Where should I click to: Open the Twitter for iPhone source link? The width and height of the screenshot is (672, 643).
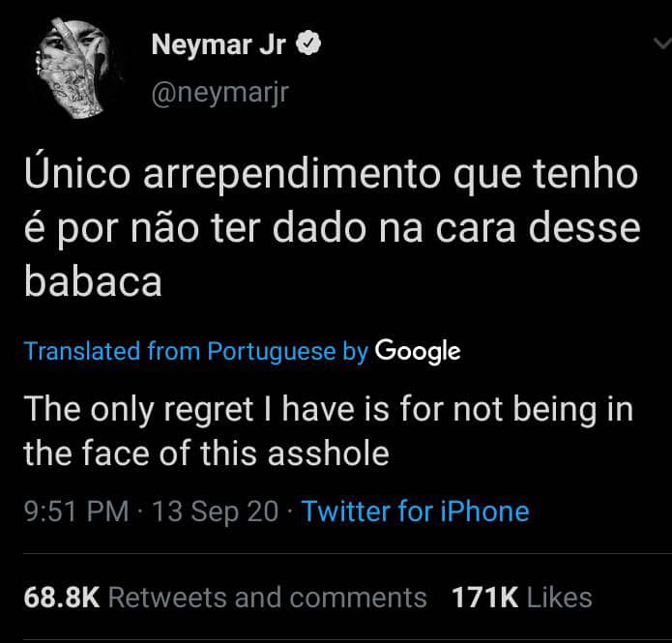click(416, 511)
